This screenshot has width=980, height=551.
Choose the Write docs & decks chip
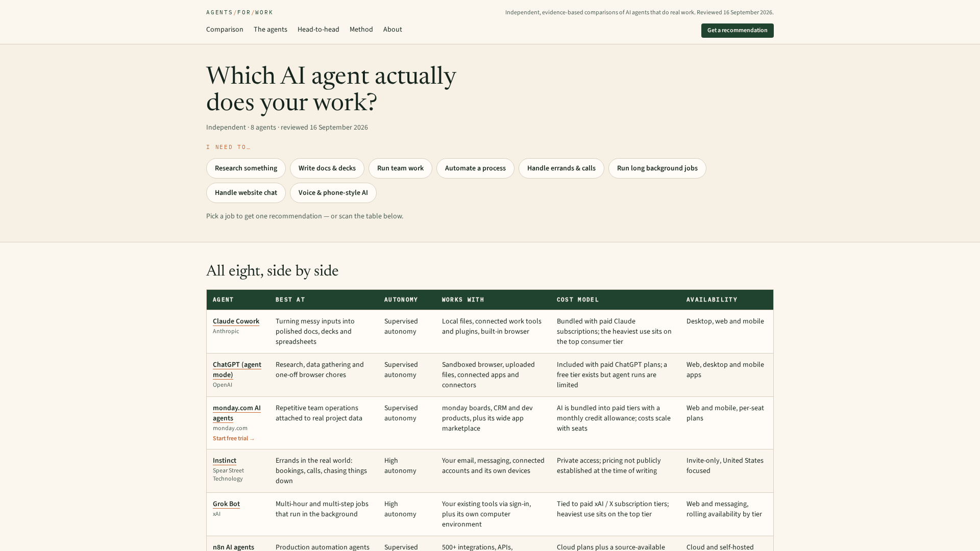[x=327, y=168]
